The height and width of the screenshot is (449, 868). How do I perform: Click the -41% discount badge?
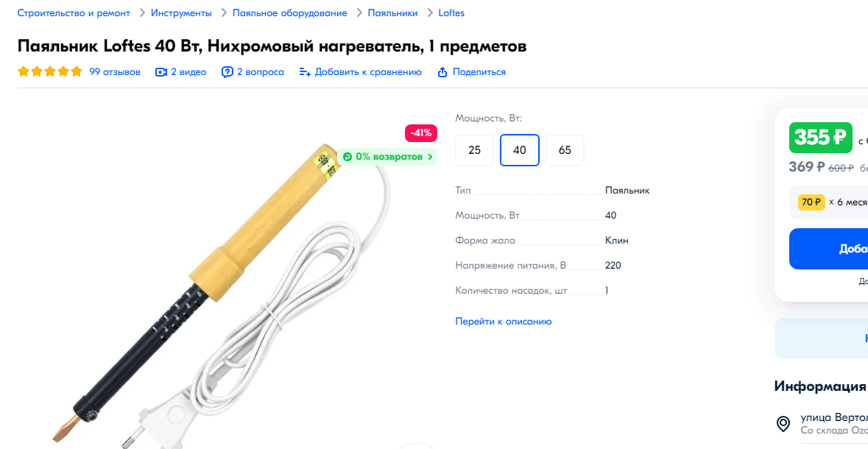421,133
